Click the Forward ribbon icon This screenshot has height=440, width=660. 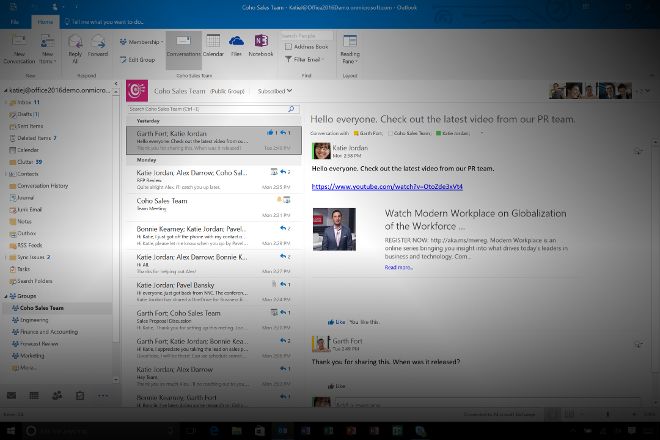click(98, 46)
